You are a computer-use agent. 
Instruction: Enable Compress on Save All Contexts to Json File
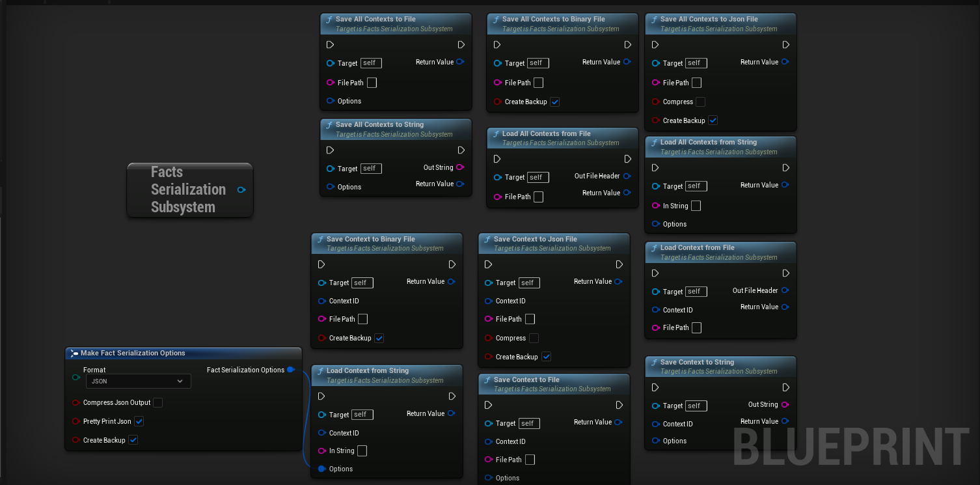700,102
